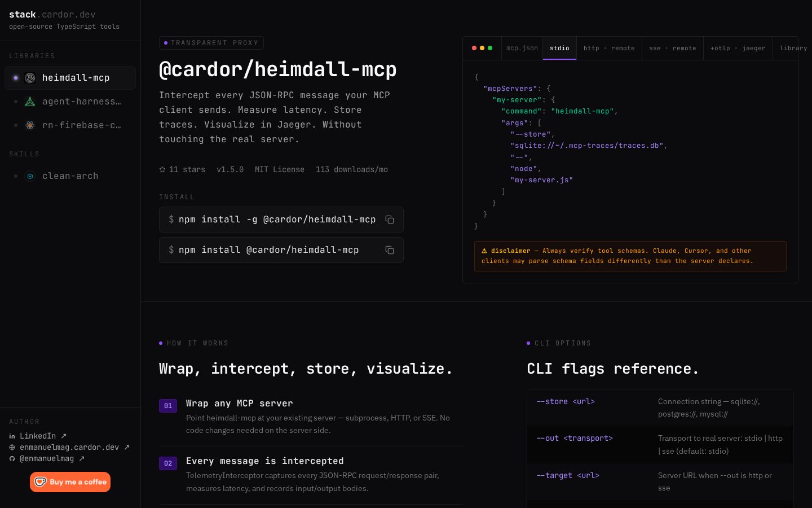Open the library tab in code panel
The width and height of the screenshot is (812, 508).
[793, 49]
